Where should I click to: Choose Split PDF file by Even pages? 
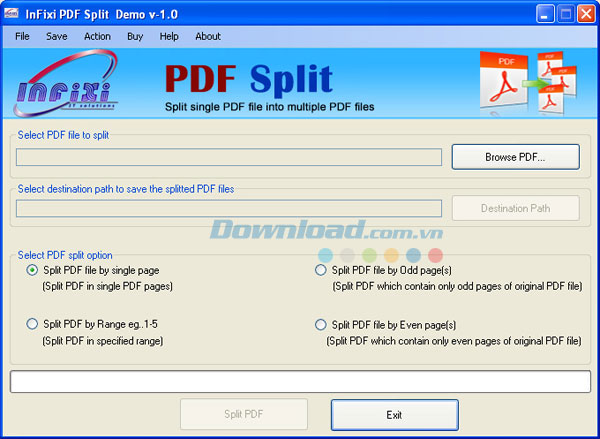pyautogui.click(x=321, y=324)
